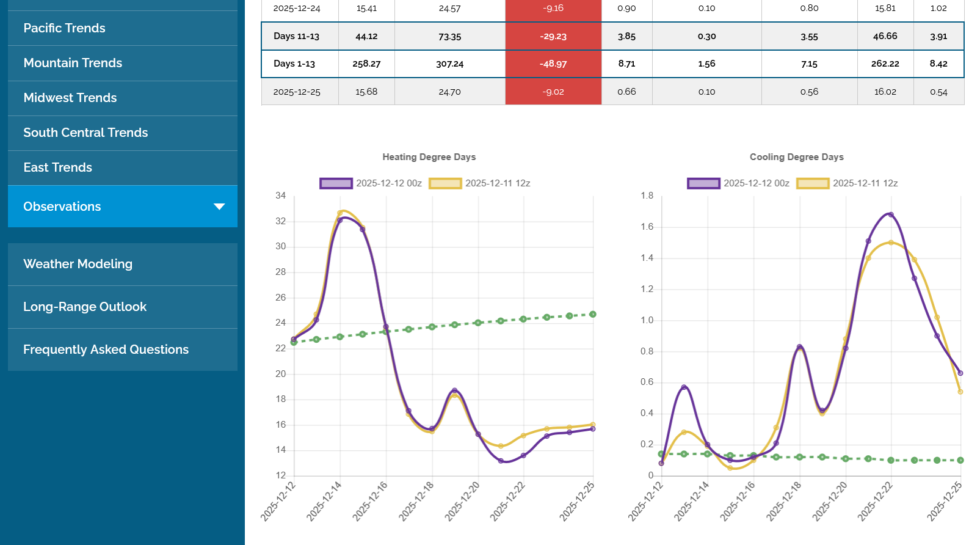Select South Central Trends
This screenshot has width=980, height=545.
(85, 133)
